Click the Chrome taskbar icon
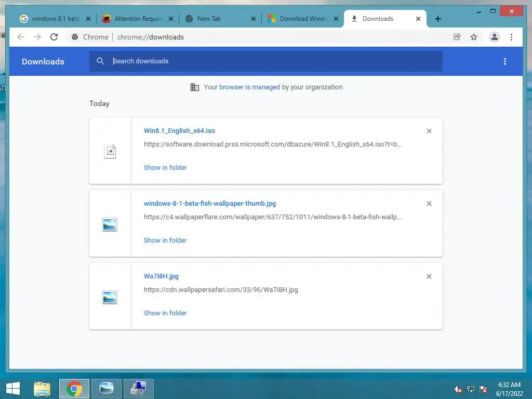532x399 pixels. click(x=74, y=389)
